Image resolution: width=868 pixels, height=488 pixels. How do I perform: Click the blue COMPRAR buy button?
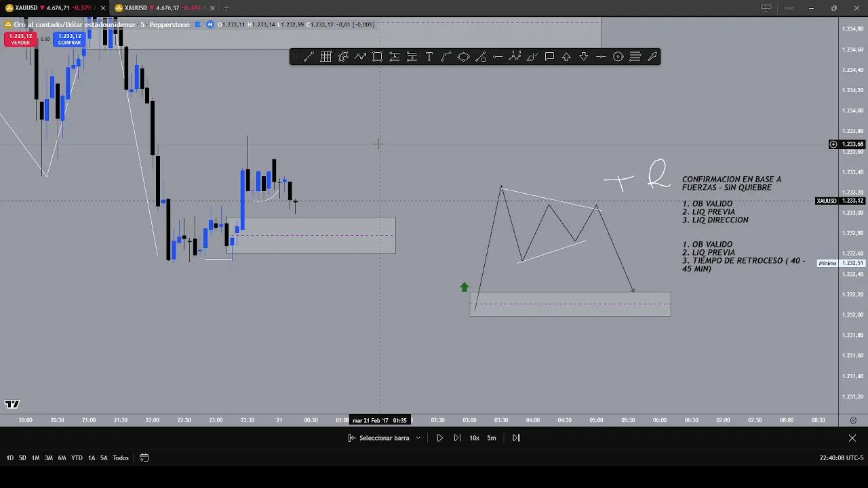[69, 39]
